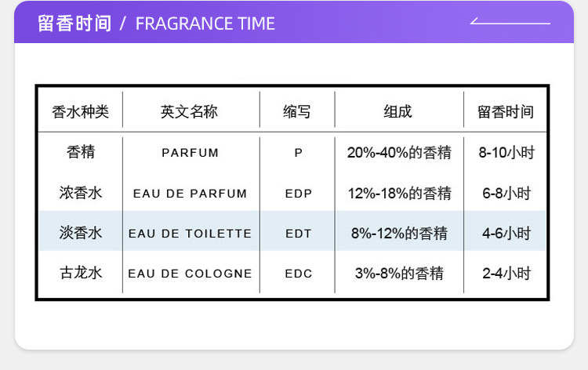
Task: Click the PARFUM English name cell
Action: (x=190, y=153)
